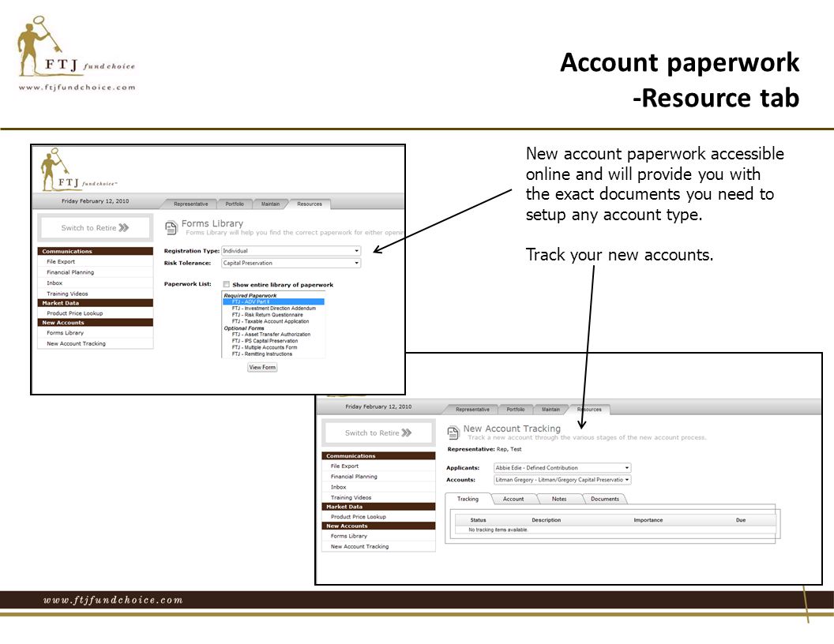Open Financial Planning in Account Tracking sidebar
The height and width of the screenshot is (644, 834).
[354, 477]
